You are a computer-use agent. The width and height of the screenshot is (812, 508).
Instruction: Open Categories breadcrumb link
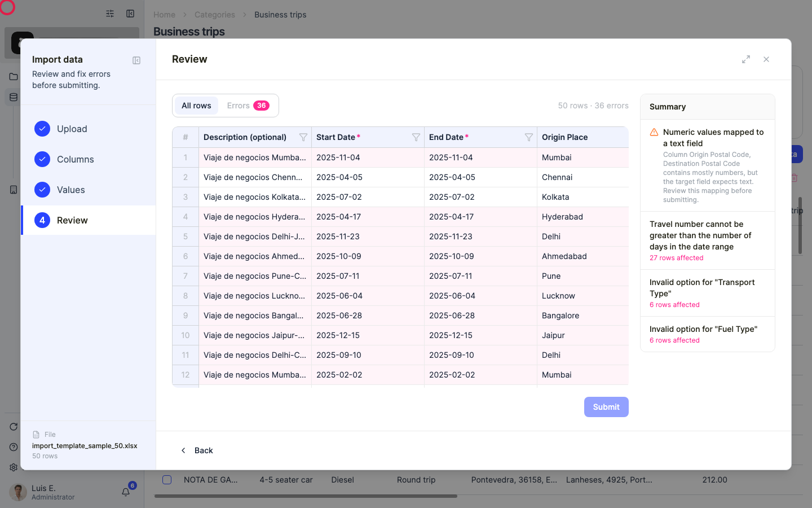(215, 15)
